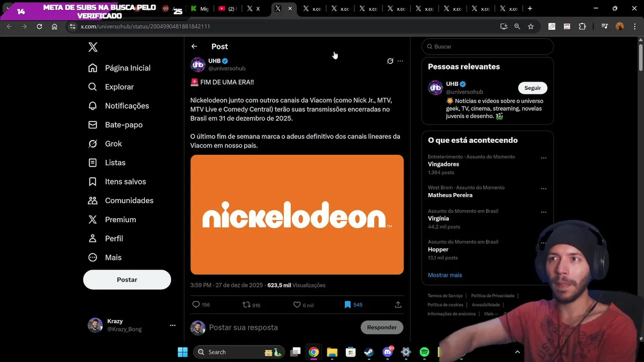Image resolution: width=644 pixels, height=362 pixels.
Task: Switch to the YouTube tab
Action: click(x=227, y=9)
